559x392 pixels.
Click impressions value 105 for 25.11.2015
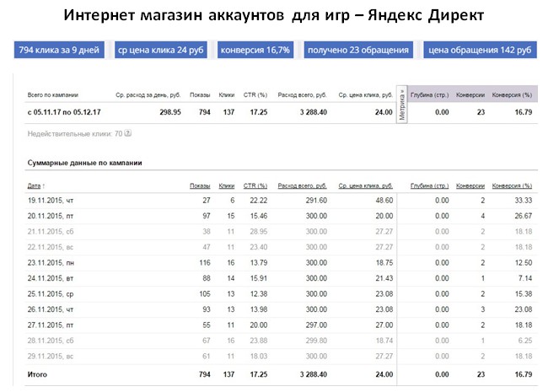coord(205,294)
